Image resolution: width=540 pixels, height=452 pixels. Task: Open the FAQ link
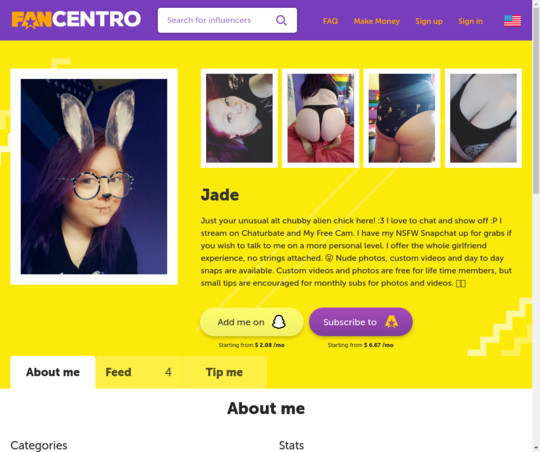click(330, 21)
